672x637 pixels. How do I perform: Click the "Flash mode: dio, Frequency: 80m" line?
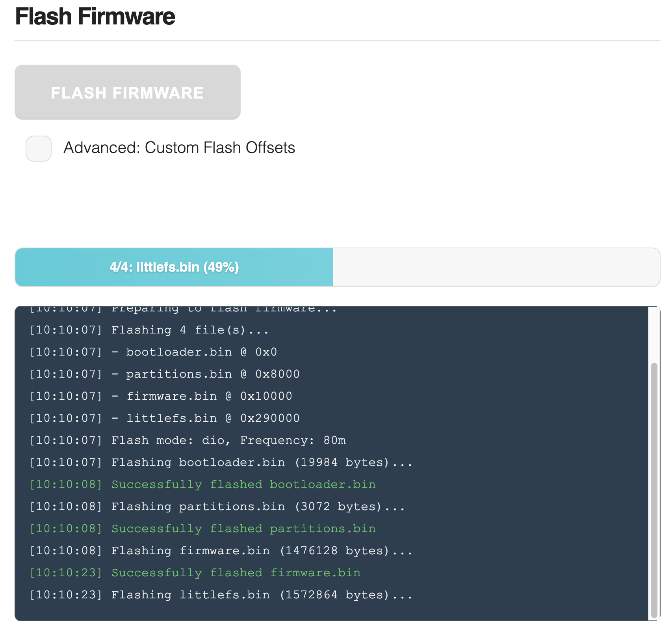pyautogui.click(x=228, y=440)
